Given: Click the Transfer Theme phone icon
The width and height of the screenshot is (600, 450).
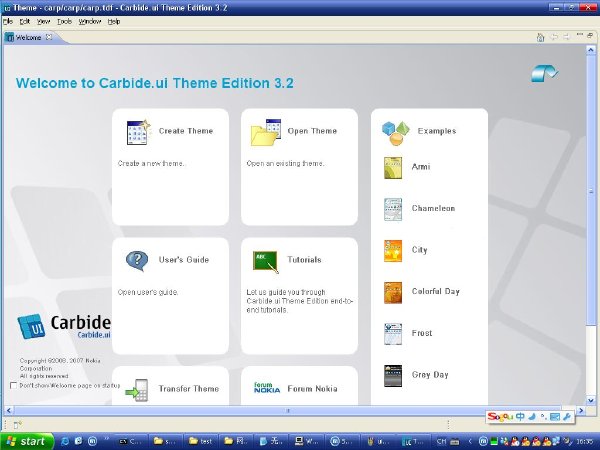Looking at the screenshot, I should (x=137, y=390).
